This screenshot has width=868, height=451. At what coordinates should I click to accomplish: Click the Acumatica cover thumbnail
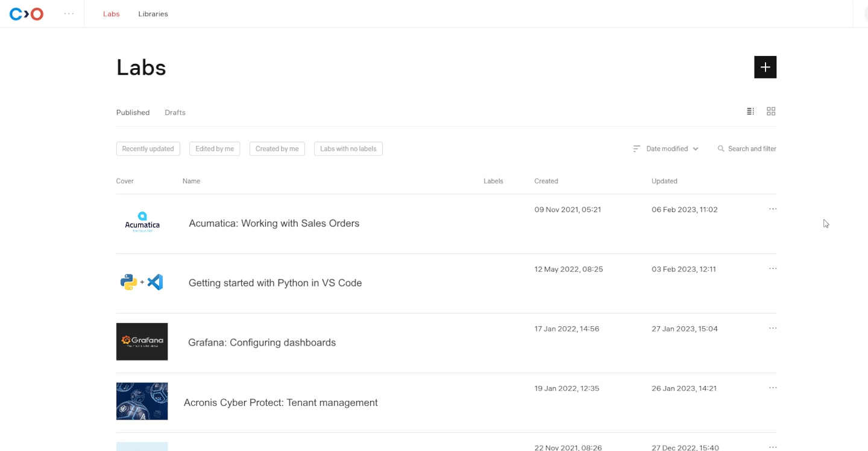(142, 222)
